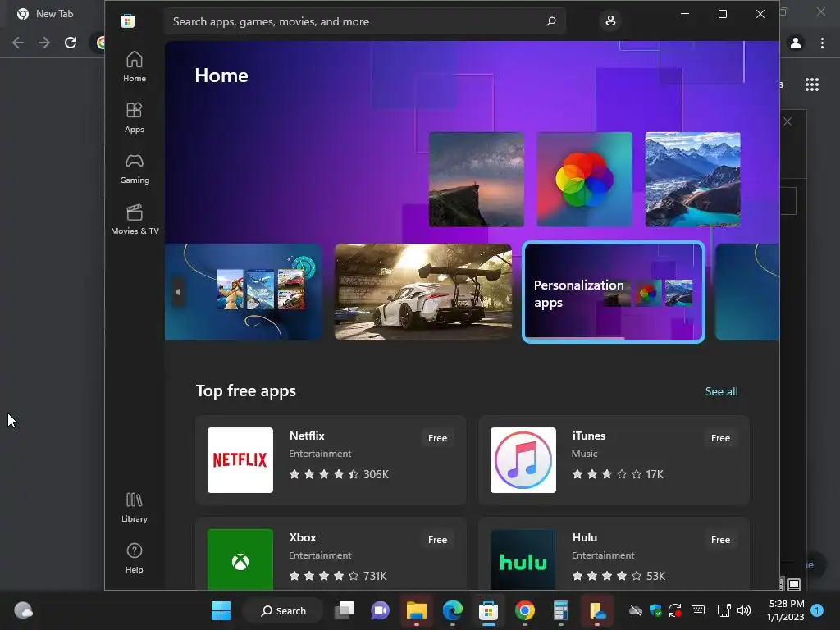Viewport: 840px width, 630px height.
Task: Click the Netflix app title text
Action: tap(307, 436)
